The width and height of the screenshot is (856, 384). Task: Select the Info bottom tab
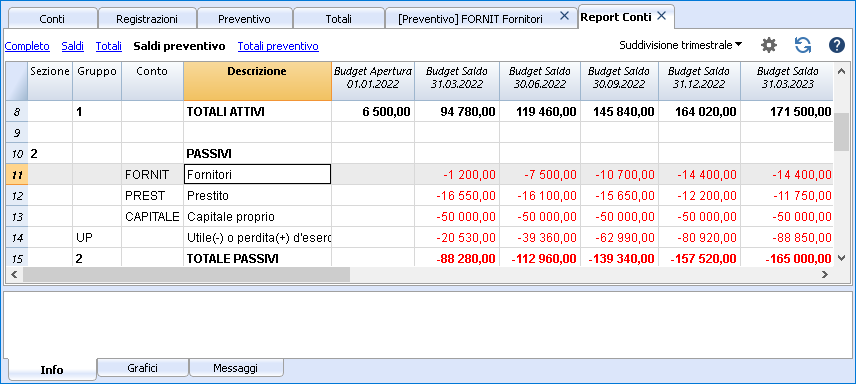[52, 370]
